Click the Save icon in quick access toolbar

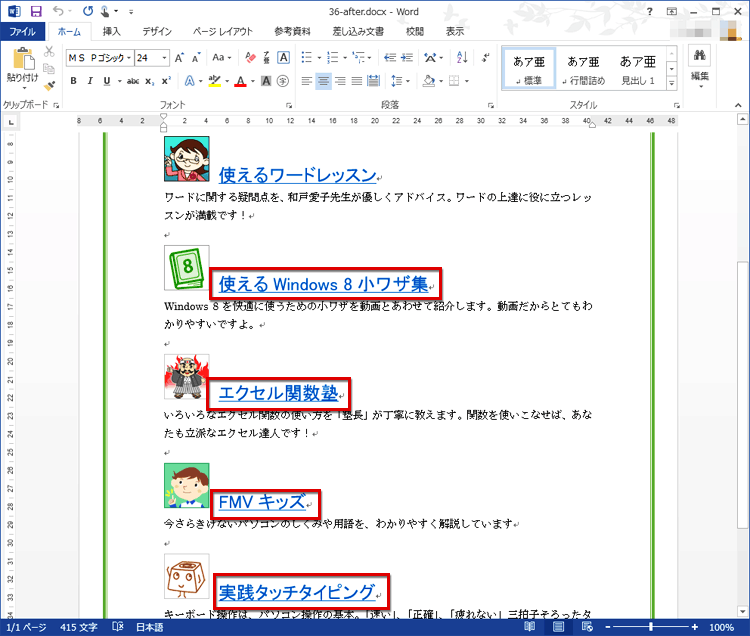[x=36, y=11]
